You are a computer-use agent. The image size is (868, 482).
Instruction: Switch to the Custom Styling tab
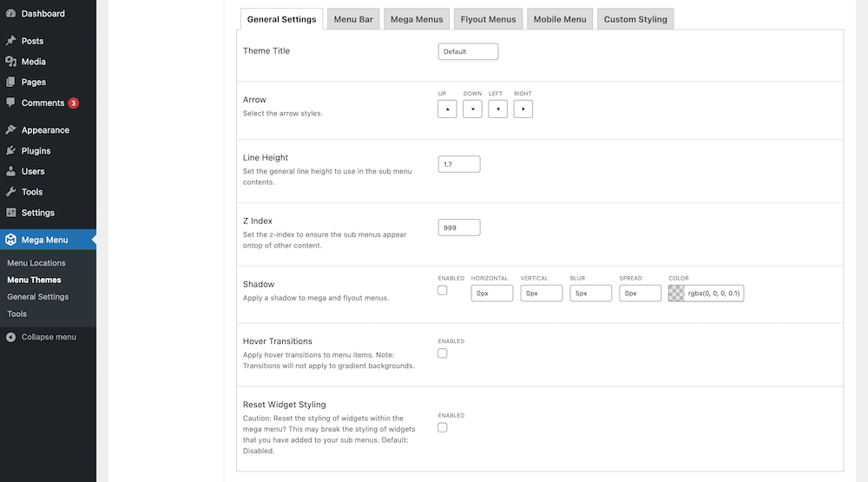[x=635, y=19]
